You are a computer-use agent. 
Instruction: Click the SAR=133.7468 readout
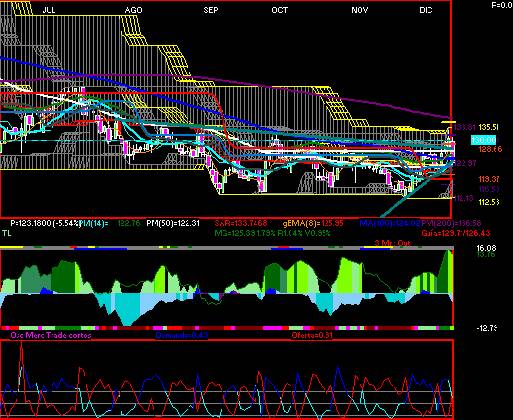click(241, 223)
